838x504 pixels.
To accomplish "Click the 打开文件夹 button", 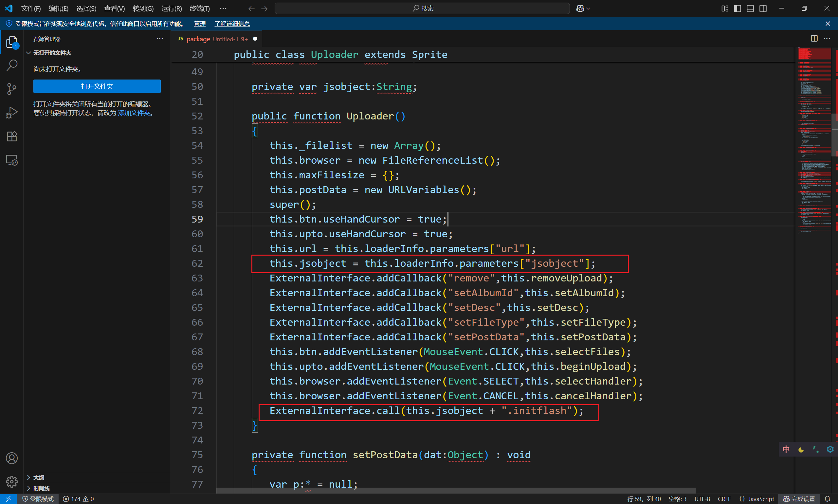I will pos(97,86).
